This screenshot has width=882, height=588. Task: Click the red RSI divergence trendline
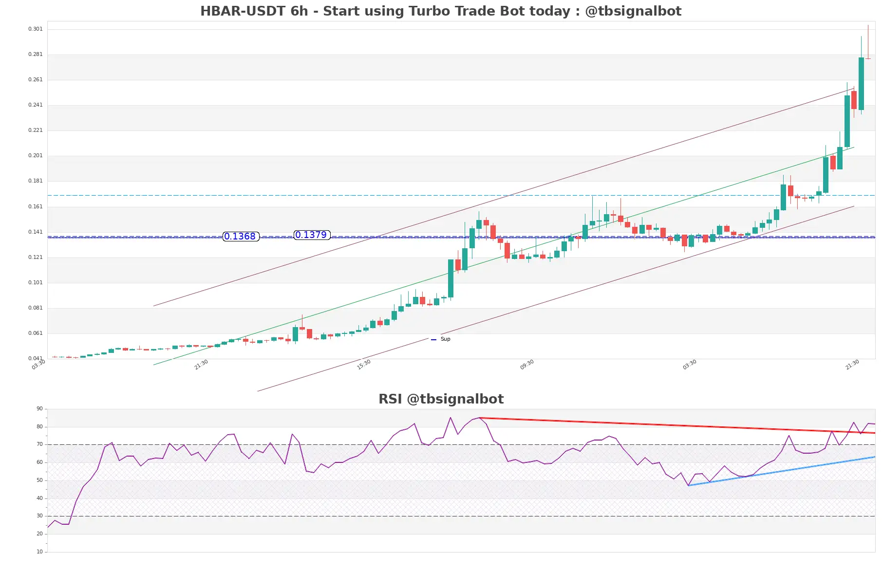[677, 425]
